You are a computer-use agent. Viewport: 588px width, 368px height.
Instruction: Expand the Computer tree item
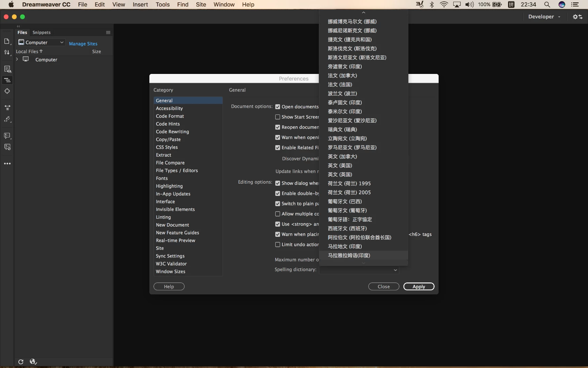[x=17, y=59]
